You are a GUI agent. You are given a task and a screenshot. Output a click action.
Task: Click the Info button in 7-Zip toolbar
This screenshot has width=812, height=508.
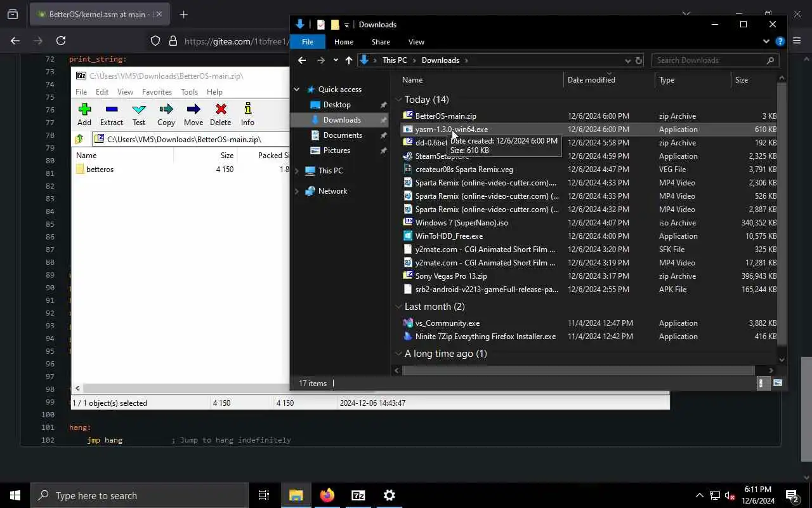click(247, 115)
